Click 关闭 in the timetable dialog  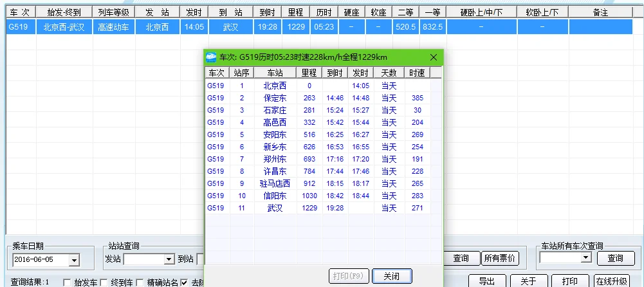[391, 276]
